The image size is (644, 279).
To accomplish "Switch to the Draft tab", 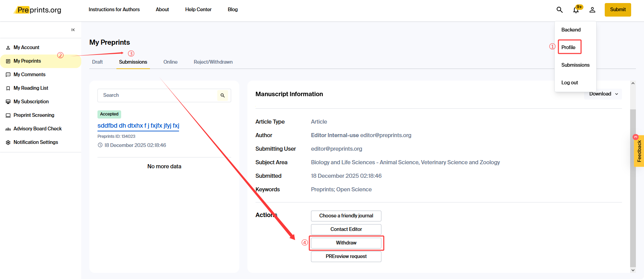I will [97, 62].
